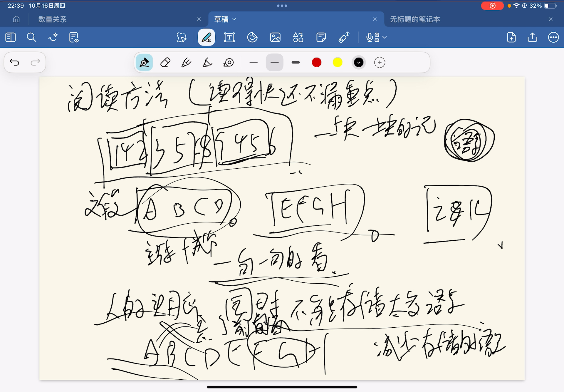564x392 pixels.
Task: Pick the red pen color
Action: [x=316, y=63]
